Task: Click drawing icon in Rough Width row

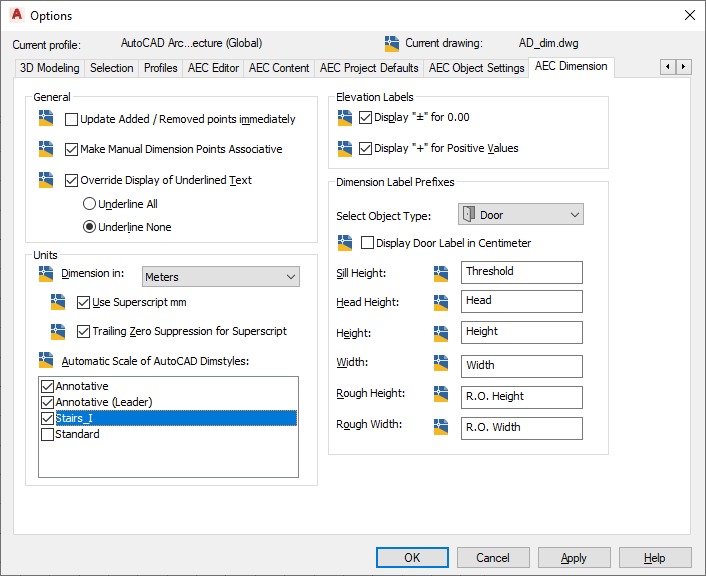Action: point(441,426)
